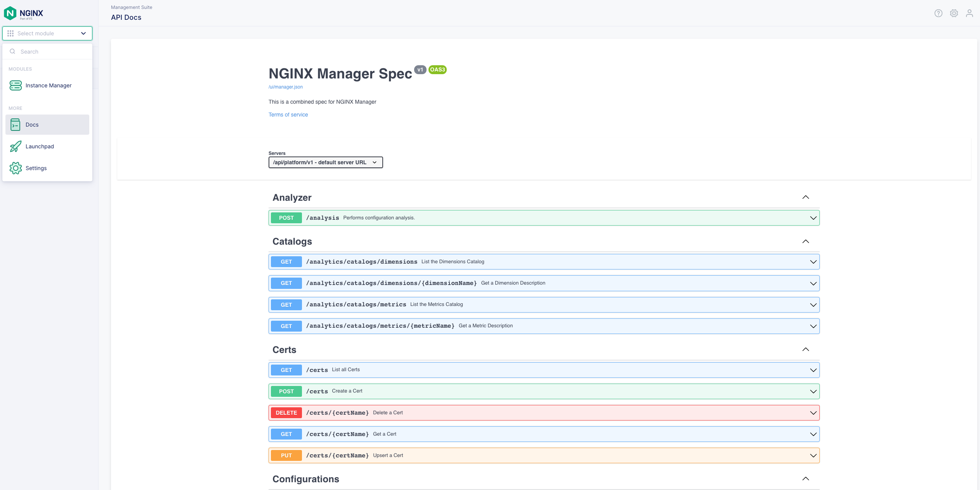
Task: Click the DELETE button for Delete a Cert
Action: pos(286,413)
